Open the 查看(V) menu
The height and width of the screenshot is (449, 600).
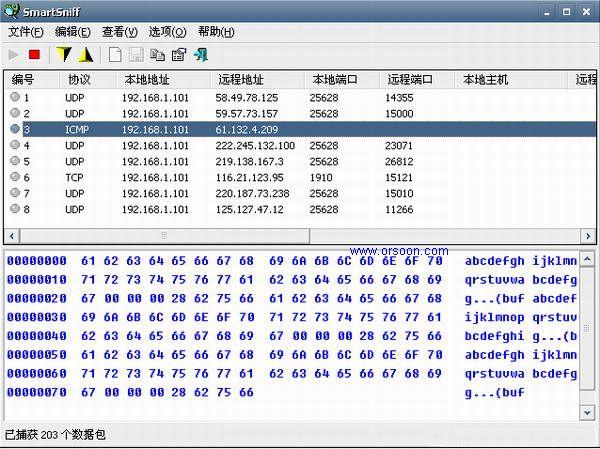pyautogui.click(x=120, y=32)
